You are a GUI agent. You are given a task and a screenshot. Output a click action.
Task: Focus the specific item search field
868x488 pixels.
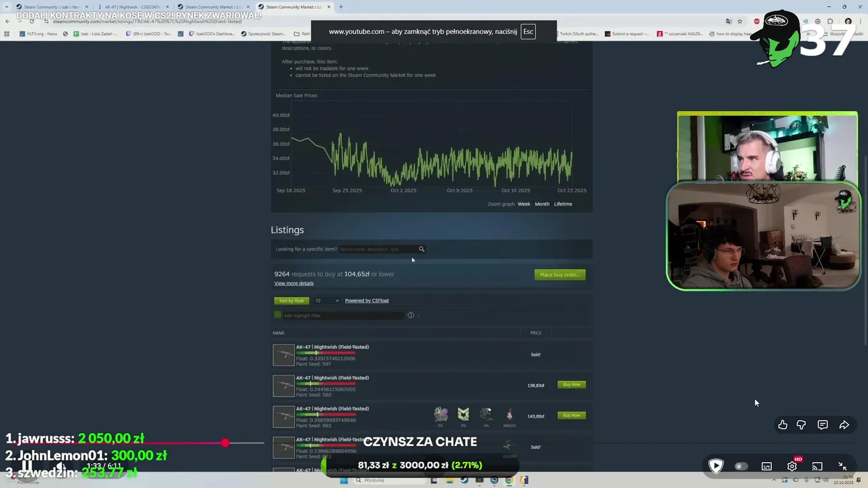378,249
